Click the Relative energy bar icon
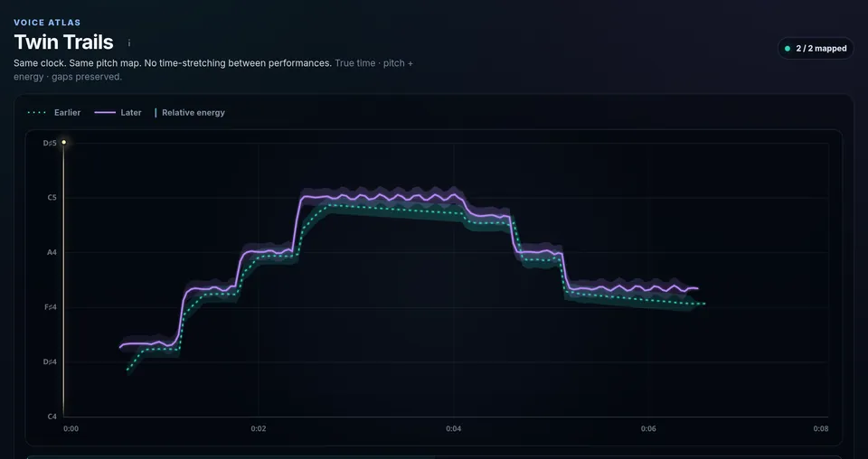The height and width of the screenshot is (459, 868). click(x=156, y=113)
